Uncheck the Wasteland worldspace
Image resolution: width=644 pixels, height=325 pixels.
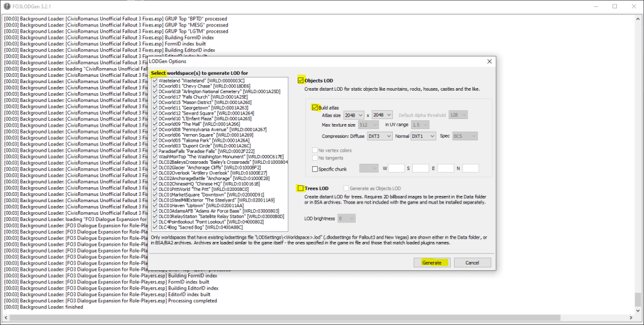tap(155, 81)
